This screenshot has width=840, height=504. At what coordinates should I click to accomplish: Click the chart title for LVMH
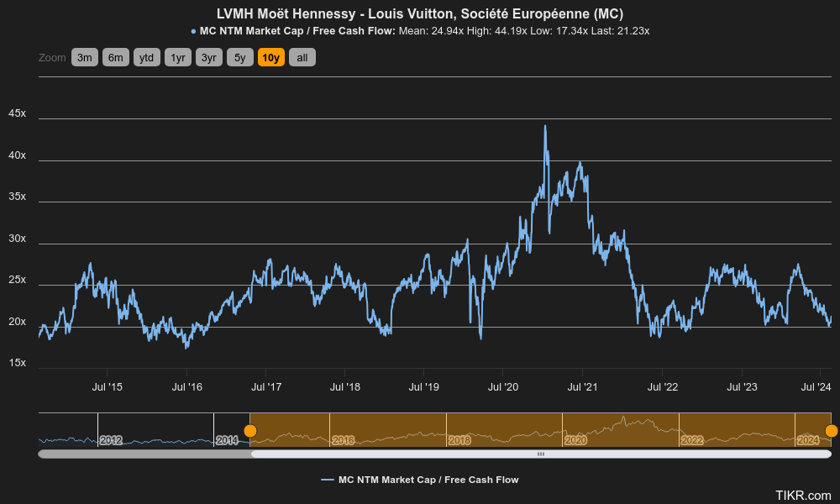420,13
